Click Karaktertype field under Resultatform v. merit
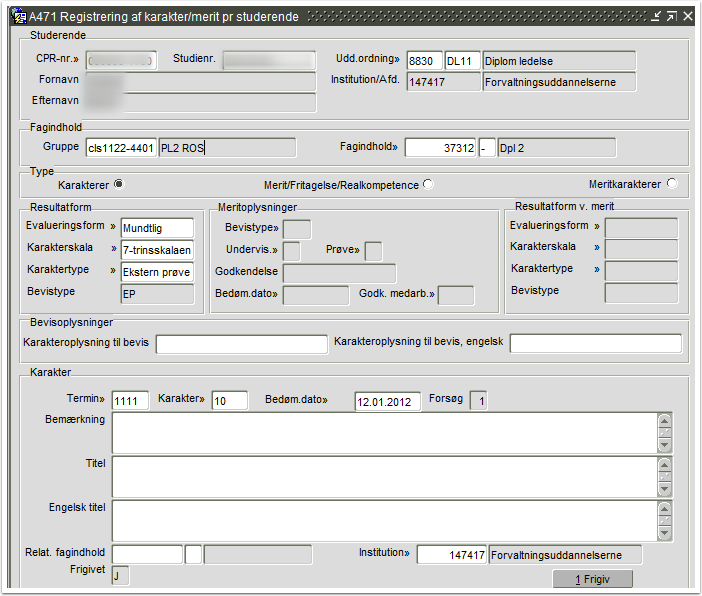 pyautogui.click(x=641, y=271)
